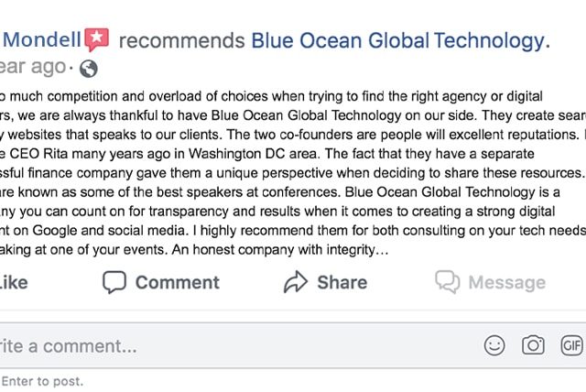Click the Share button label

click(342, 282)
